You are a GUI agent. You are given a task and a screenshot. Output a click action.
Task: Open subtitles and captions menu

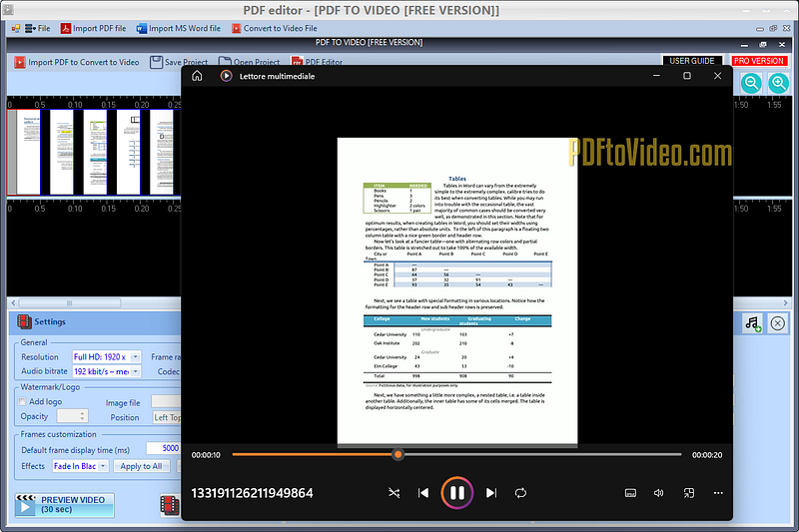[x=630, y=493]
